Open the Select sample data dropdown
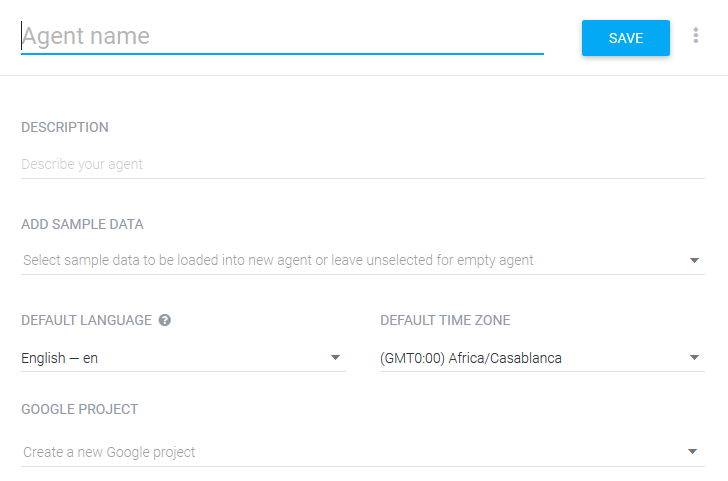This screenshot has width=728, height=481. pos(363,260)
